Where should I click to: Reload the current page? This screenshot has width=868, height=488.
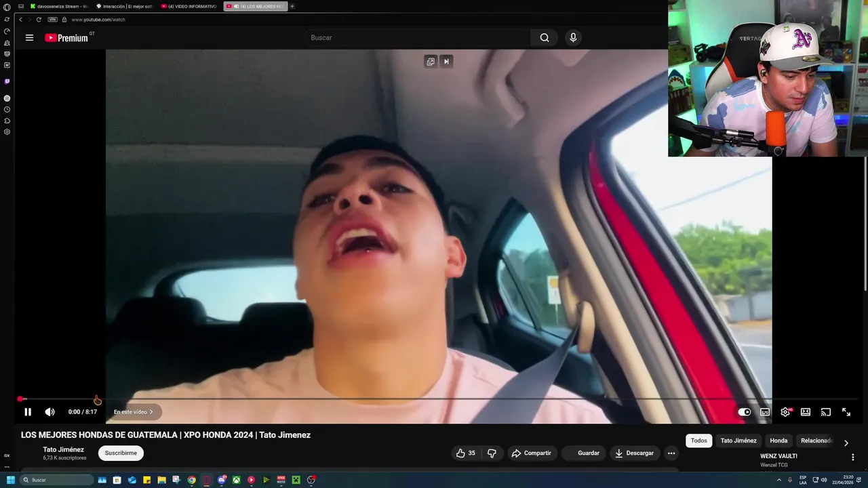tap(39, 20)
